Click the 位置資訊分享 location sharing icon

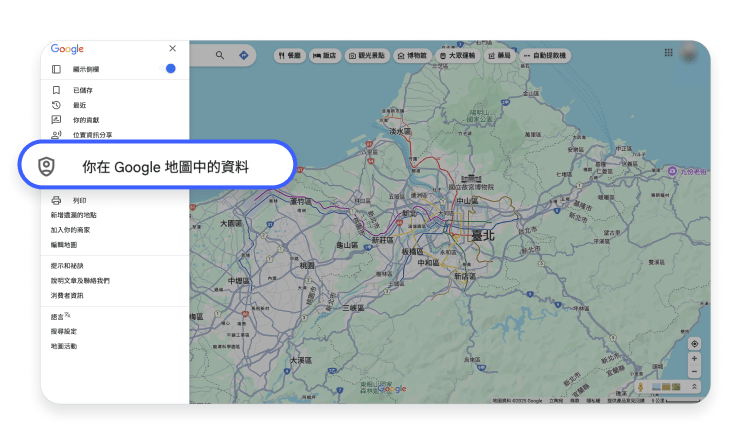click(x=56, y=135)
